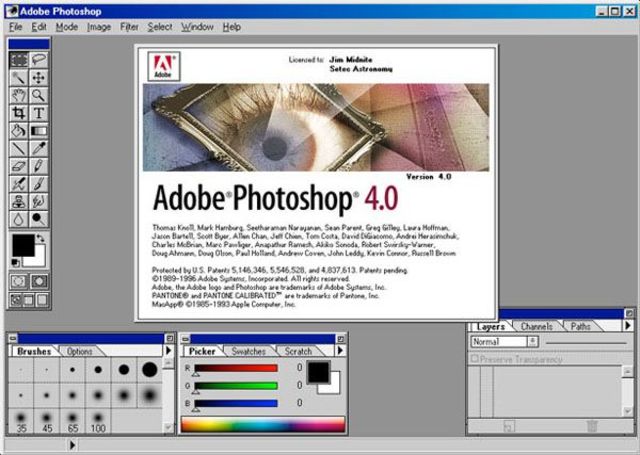Open the Brushes palette flyout menu arrow
Image resolution: width=640 pixels, height=455 pixels.
click(x=168, y=351)
